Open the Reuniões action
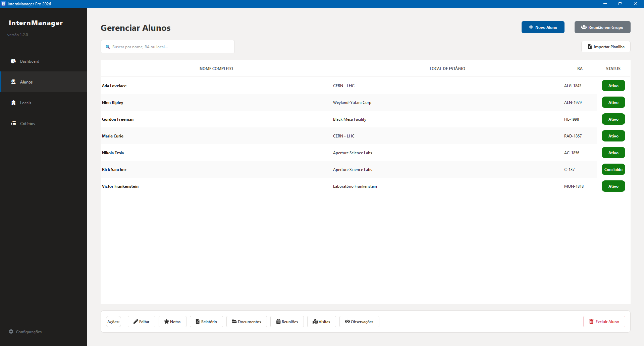644x346 pixels. click(287, 322)
